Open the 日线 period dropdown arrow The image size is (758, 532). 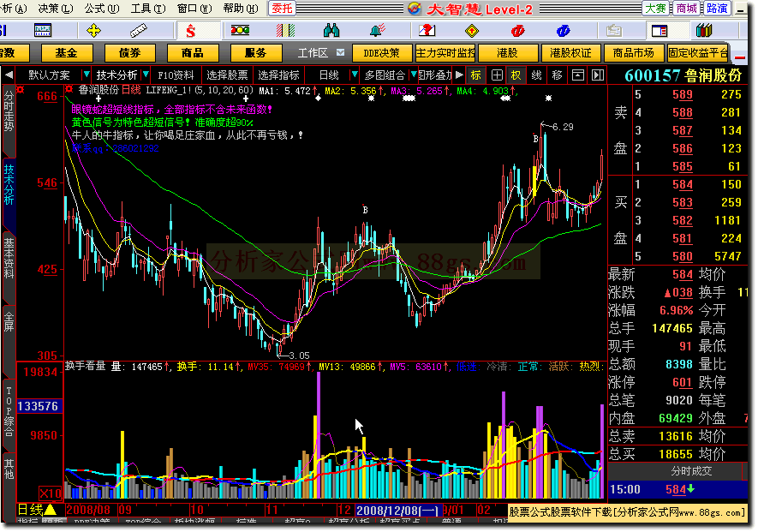[355, 75]
